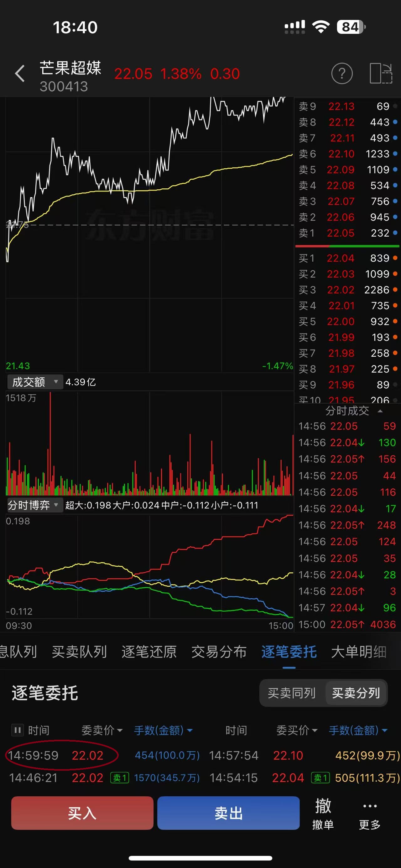This screenshot has width=401, height=868.
Task: Tap the 4.39亿 turnover value
Action: (81, 382)
